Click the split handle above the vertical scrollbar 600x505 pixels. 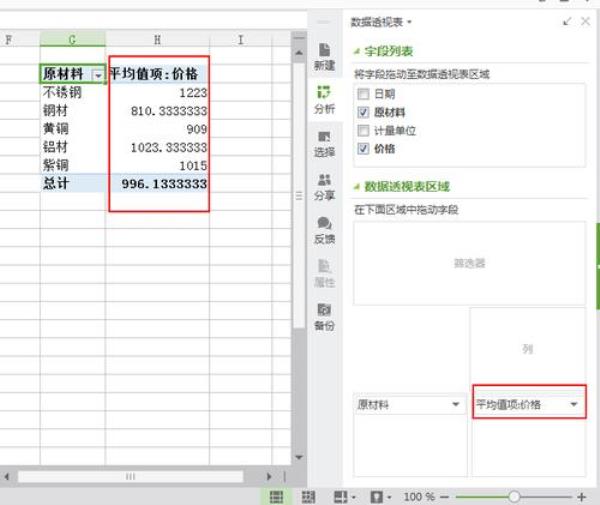pyautogui.click(x=299, y=38)
